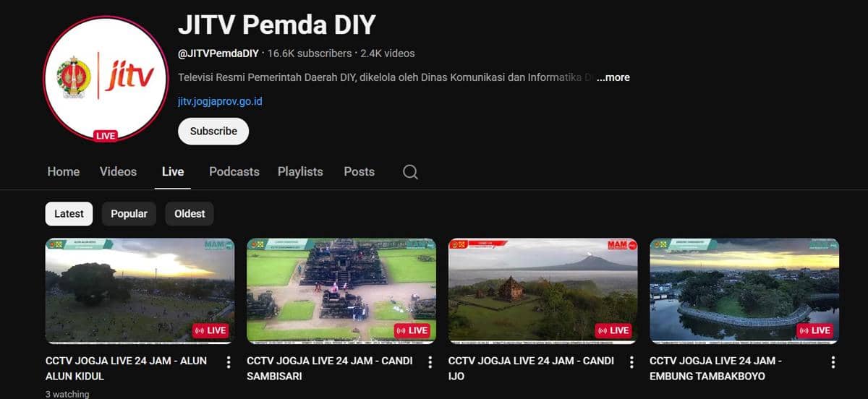Open options menu for Candi Ijo video

[x=631, y=362]
